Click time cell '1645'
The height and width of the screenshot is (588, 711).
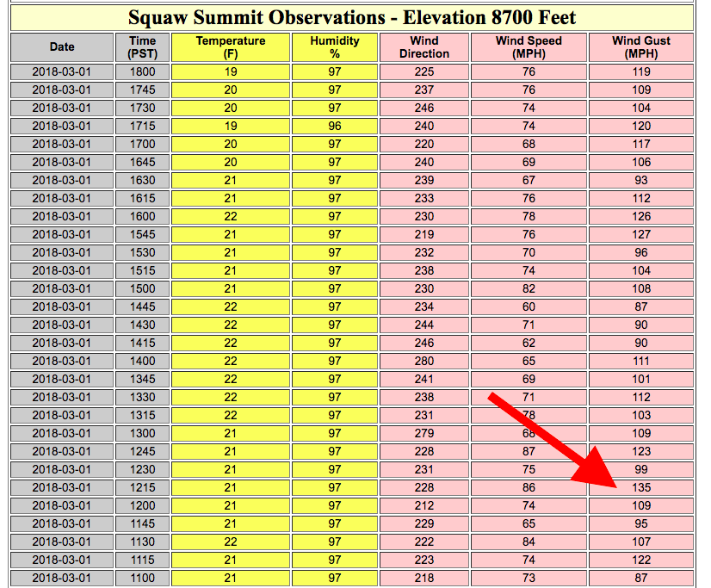tap(142, 163)
